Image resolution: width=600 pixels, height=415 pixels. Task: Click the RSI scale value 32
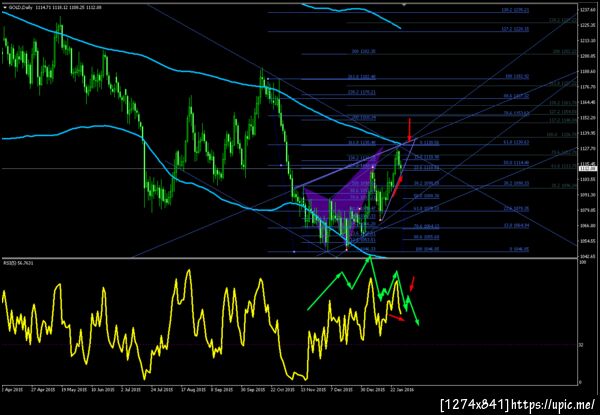coord(582,345)
